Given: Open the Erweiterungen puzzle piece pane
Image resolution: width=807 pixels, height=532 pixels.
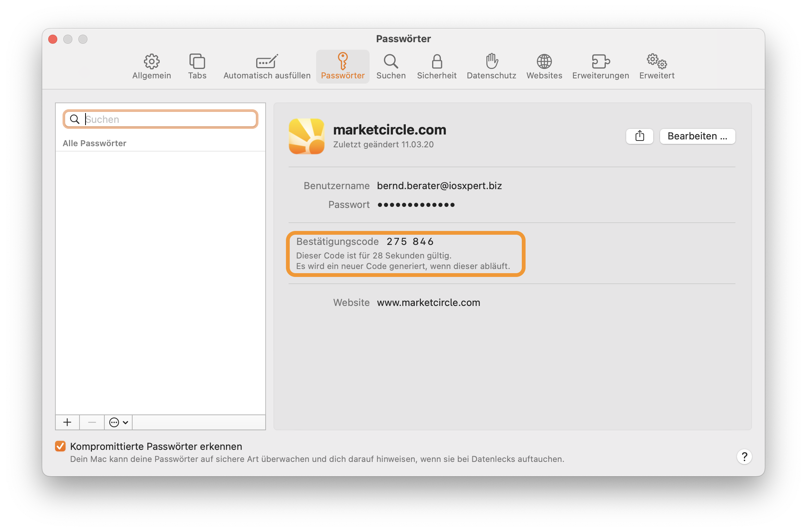Looking at the screenshot, I should pos(601,66).
